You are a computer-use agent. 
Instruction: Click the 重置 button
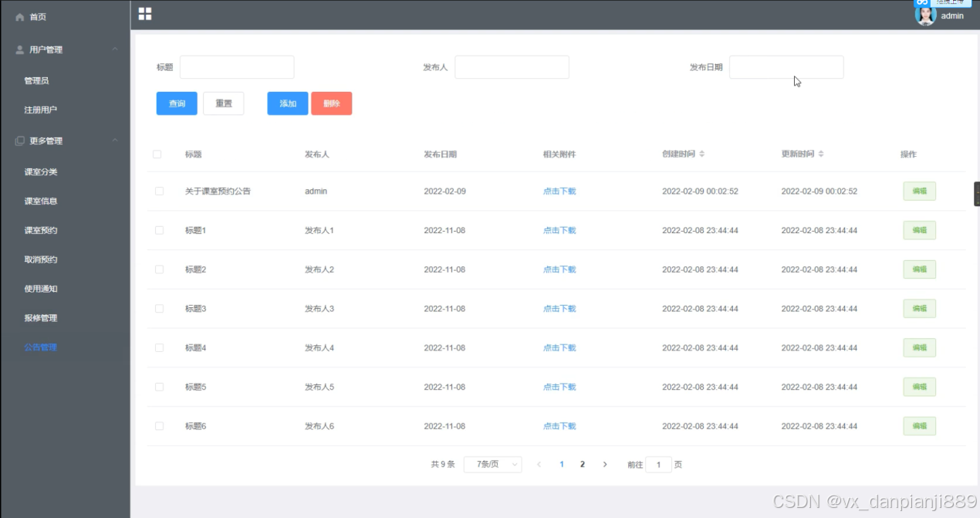[x=224, y=103]
